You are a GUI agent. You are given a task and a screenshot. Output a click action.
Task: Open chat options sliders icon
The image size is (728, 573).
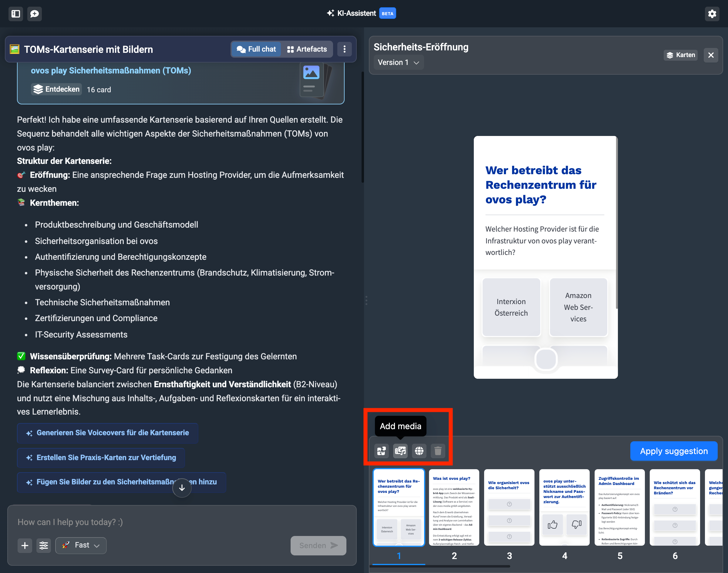44,545
